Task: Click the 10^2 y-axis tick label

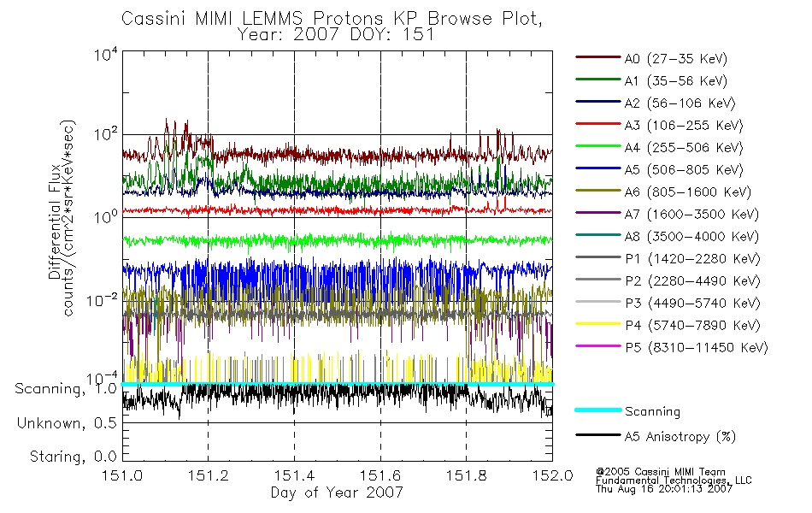Action: point(106,134)
